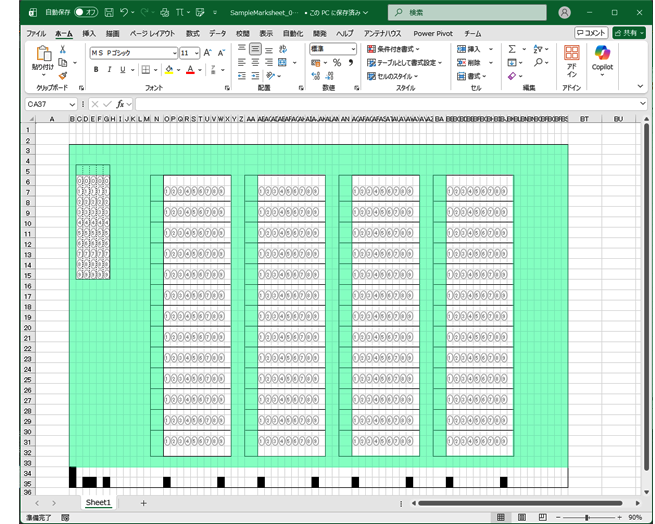655x524 pixels.
Task: Switch to the Power Pivot tab
Action: coord(434,33)
